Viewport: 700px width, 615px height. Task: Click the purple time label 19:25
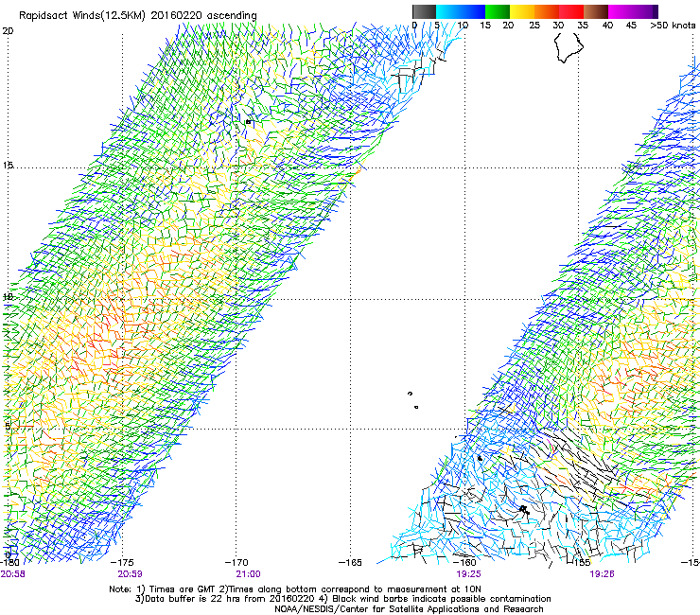(x=468, y=574)
